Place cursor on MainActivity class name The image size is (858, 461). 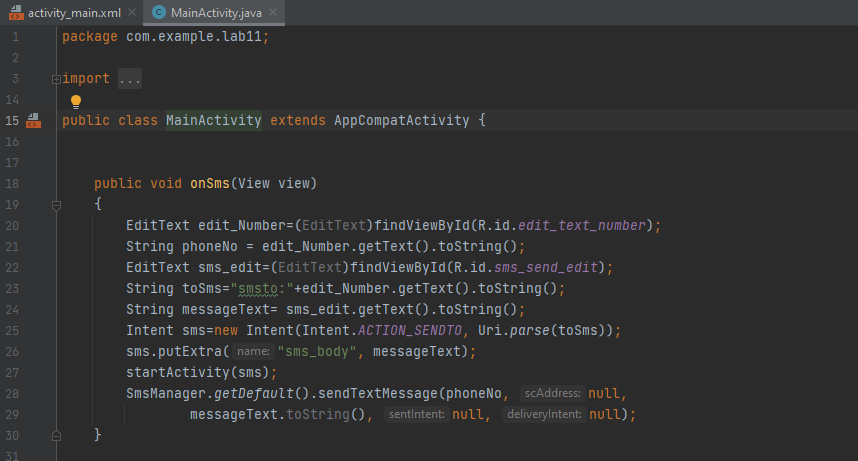pos(213,120)
